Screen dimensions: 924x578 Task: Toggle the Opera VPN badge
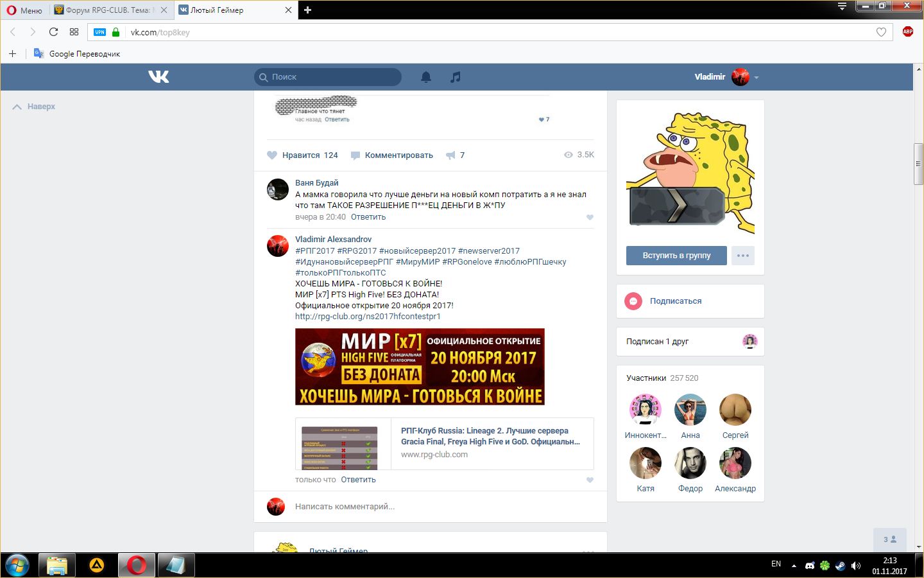tap(99, 32)
